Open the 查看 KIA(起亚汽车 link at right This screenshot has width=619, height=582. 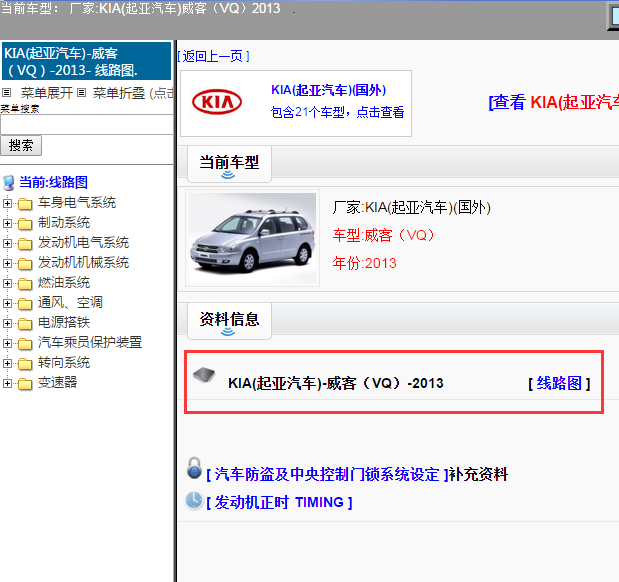tap(553, 103)
